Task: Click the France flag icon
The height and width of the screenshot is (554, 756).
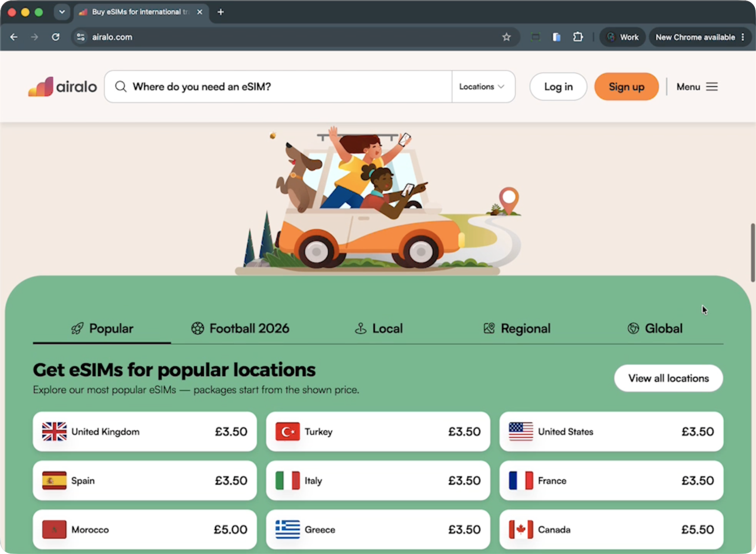Action: pyautogui.click(x=521, y=481)
